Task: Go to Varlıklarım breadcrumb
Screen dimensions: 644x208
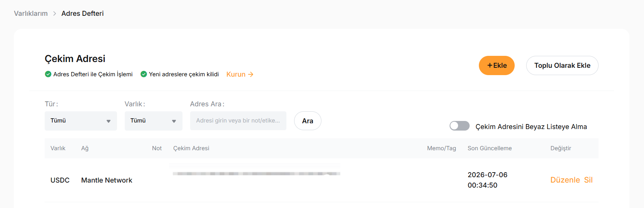Action: click(x=31, y=13)
